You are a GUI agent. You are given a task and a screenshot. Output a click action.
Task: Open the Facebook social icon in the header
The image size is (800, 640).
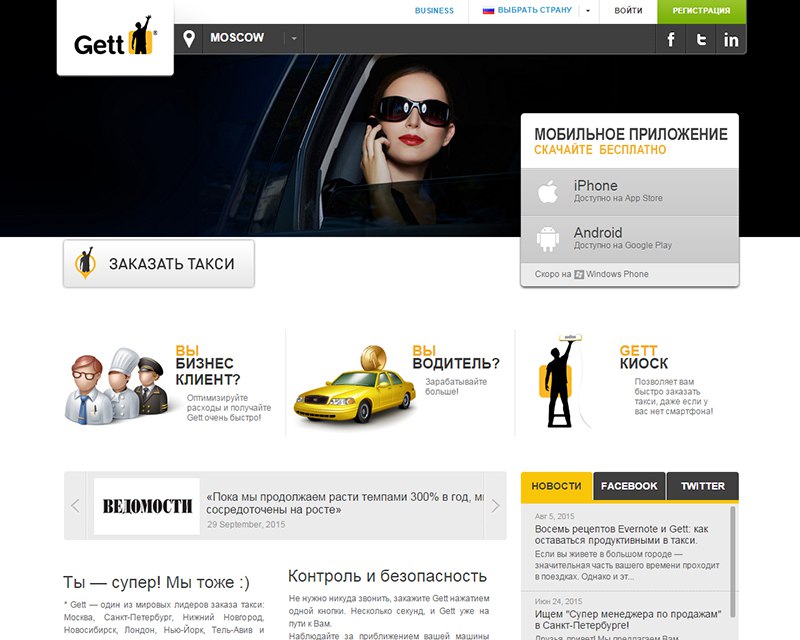(671, 39)
